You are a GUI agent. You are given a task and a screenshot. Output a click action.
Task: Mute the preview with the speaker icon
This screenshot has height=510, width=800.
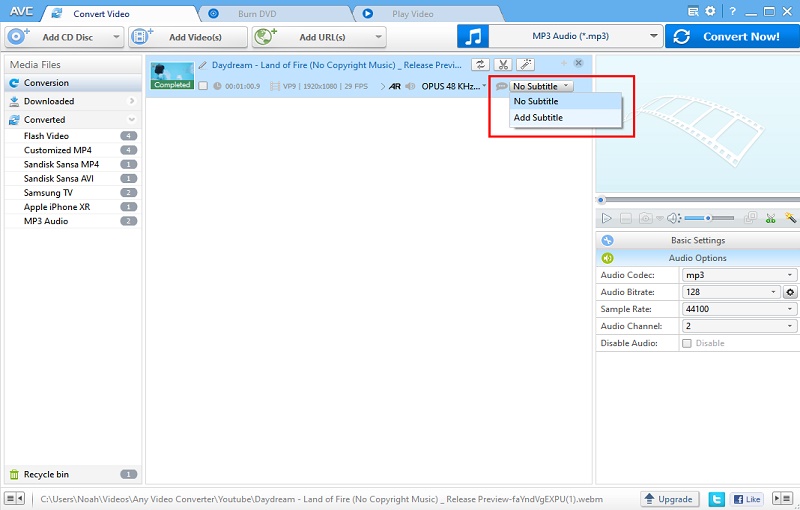[673, 218]
